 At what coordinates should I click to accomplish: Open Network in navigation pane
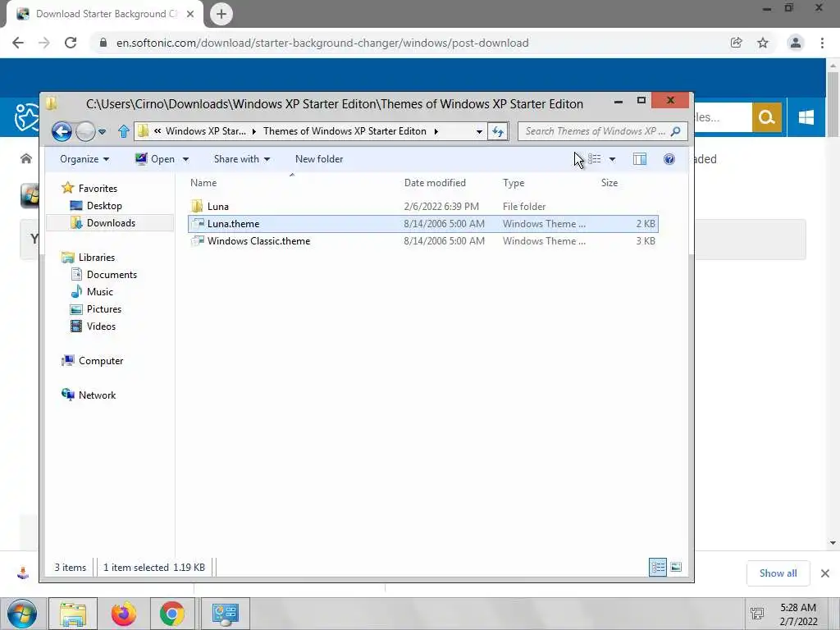coord(97,395)
